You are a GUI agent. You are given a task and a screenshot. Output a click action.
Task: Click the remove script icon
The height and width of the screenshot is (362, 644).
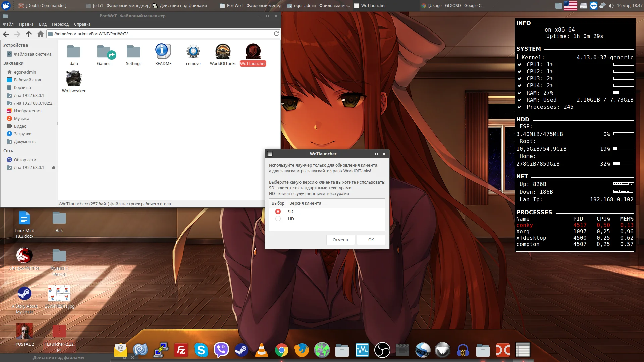coord(193,52)
